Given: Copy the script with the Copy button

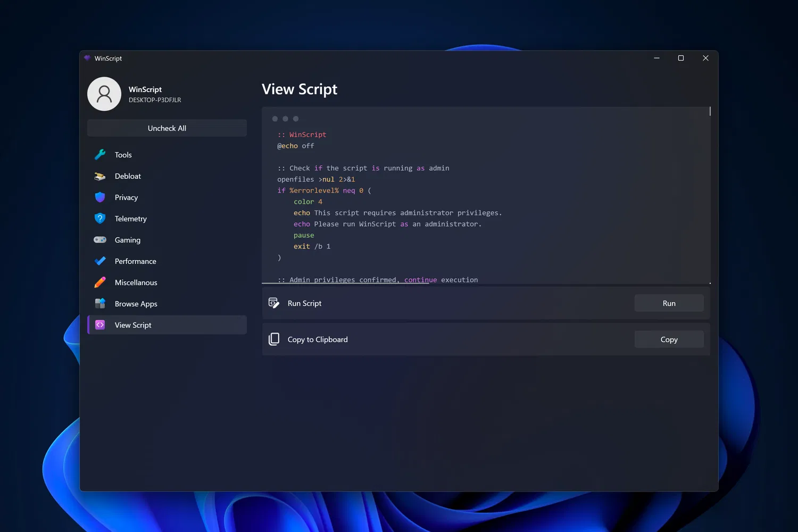Looking at the screenshot, I should coord(669,339).
